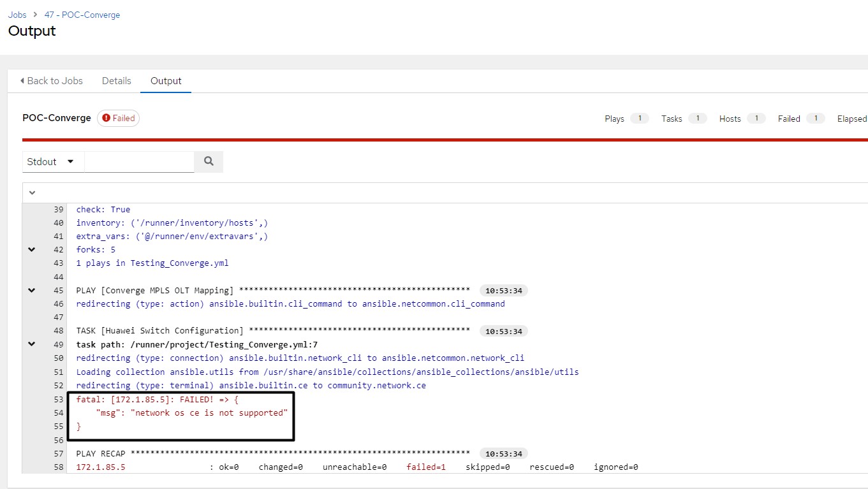
Task: Click the Failed status badge
Action: pos(119,118)
